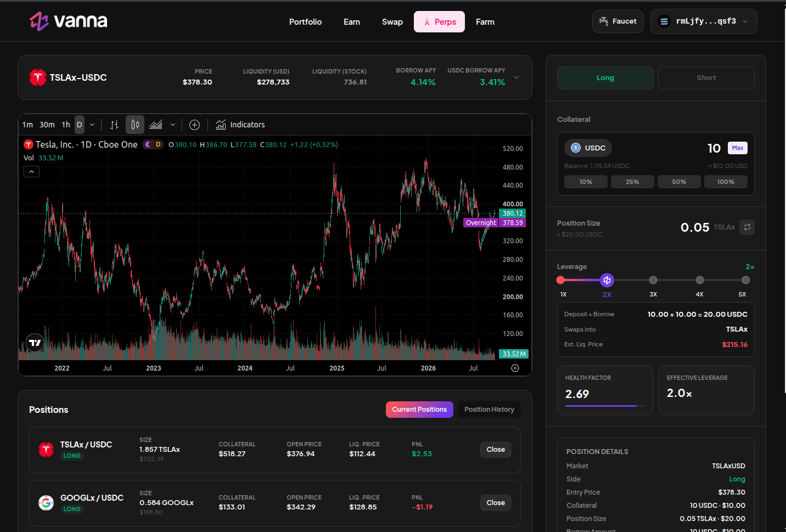This screenshot has height=532, width=786.
Task: Swap the position size unit icon
Action: tap(747, 227)
